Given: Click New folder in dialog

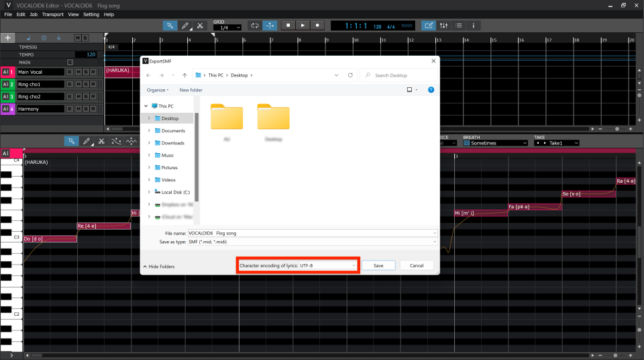Looking at the screenshot, I should 191,90.
